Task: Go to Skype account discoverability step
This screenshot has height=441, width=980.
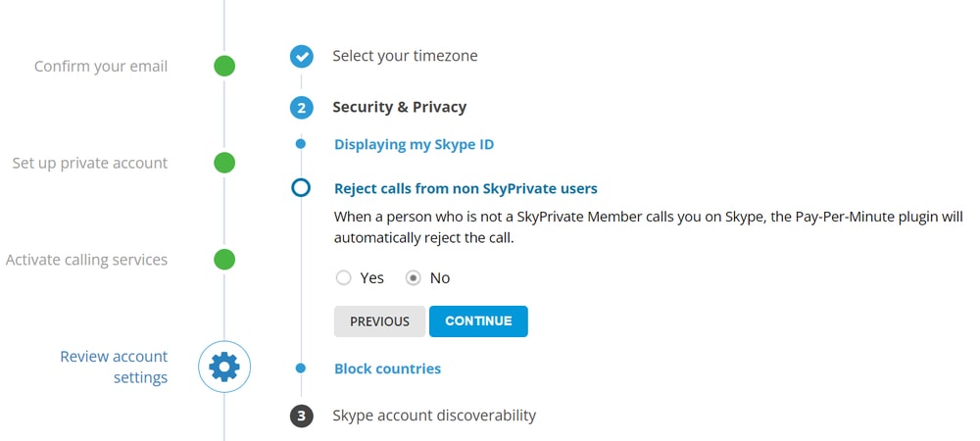Action: (x=434, y=416)
